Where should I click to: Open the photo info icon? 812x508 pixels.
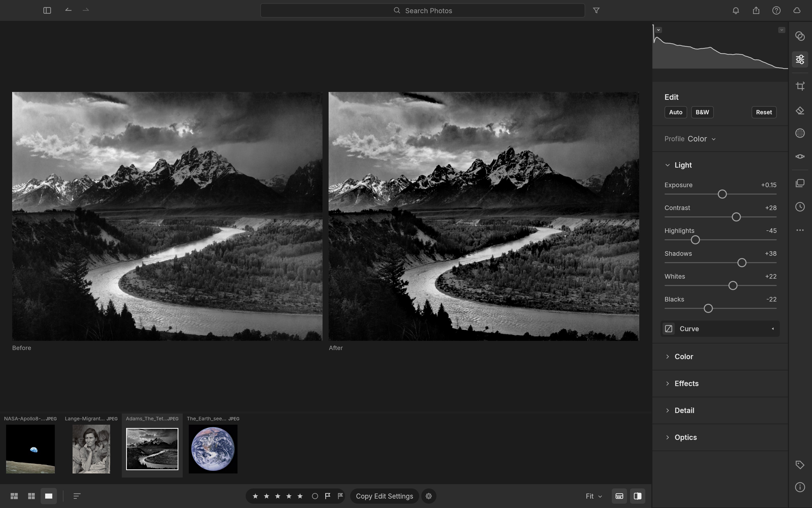pos(800,487)
